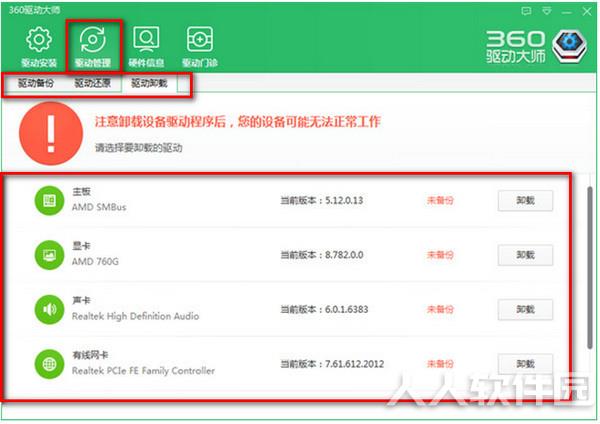Uninstall Realtek PCIe FE Family Controller
The height and width of the screenshot is (424, 600).
(525, 364)
